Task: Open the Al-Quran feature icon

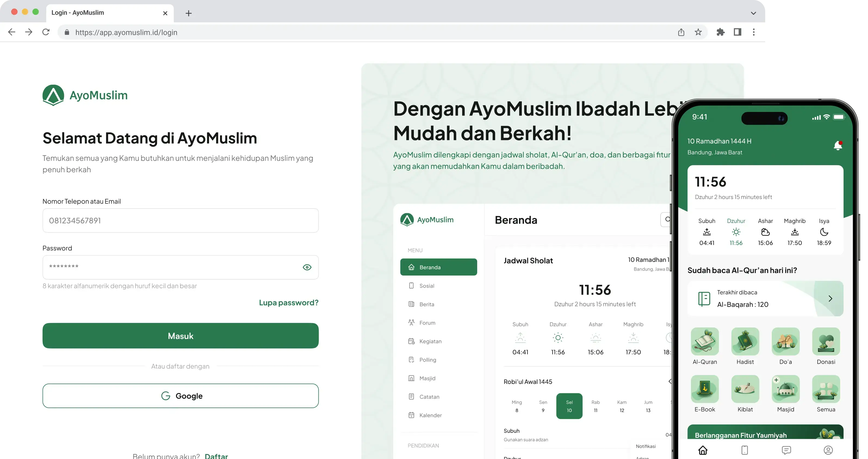Action: pyautogui.click(x=705, y=341)
